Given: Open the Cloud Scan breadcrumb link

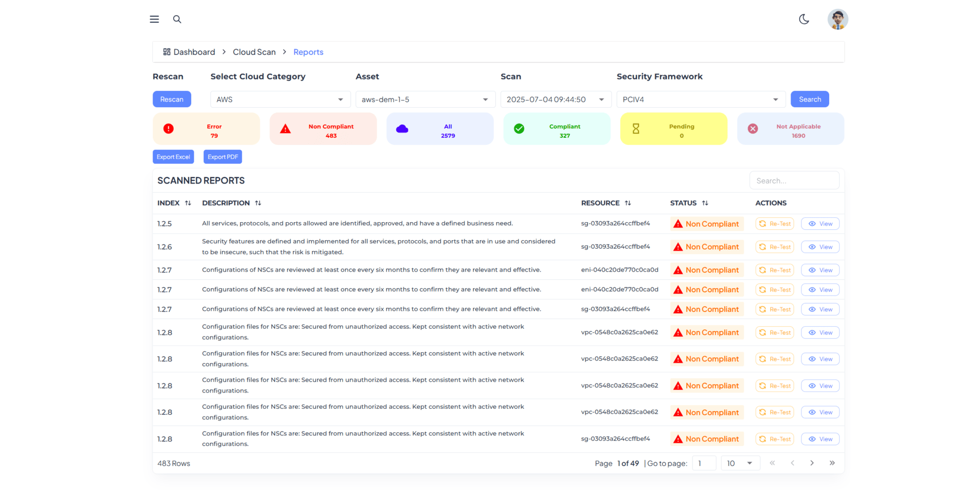Looking at the screenshot, I should [254, 52].
